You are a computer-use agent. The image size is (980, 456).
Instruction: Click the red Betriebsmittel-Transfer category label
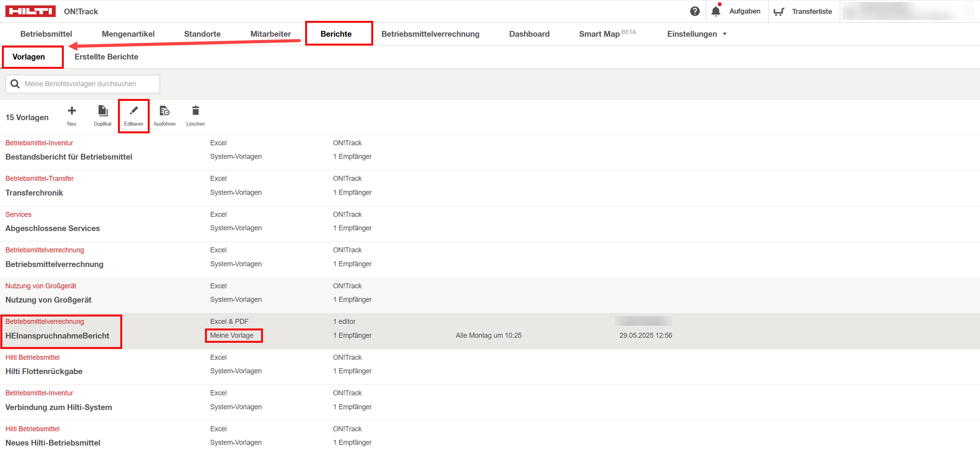pos(39,179)
